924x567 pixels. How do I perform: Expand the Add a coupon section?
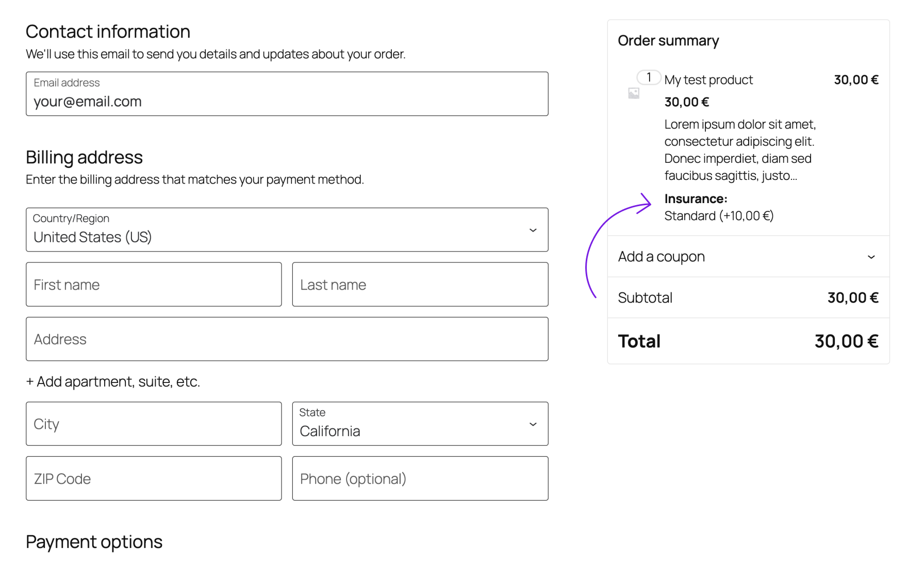661,256
